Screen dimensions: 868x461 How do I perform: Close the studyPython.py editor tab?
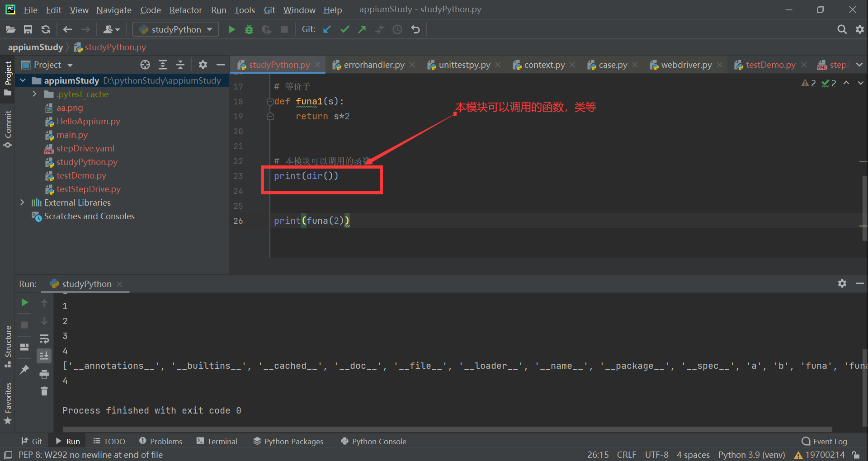tap(318, 65)
